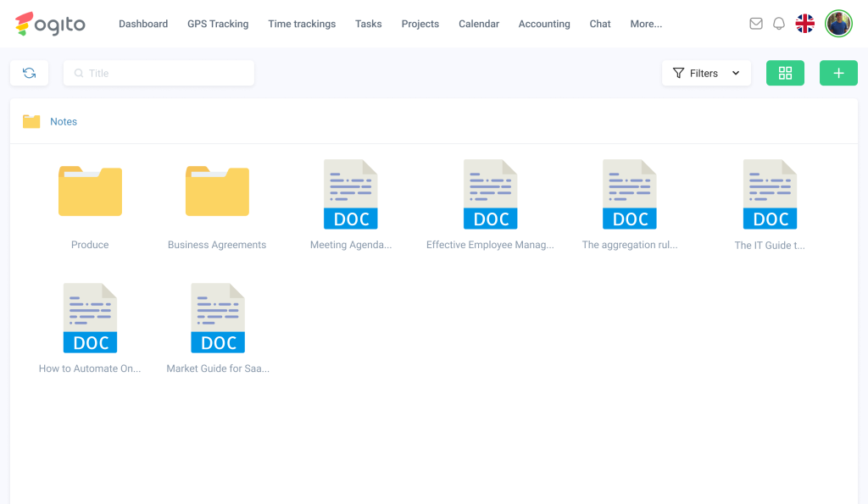Viewport: 868px width, 504px height.
Task: Click the Ogito logo
Action: 51,24
